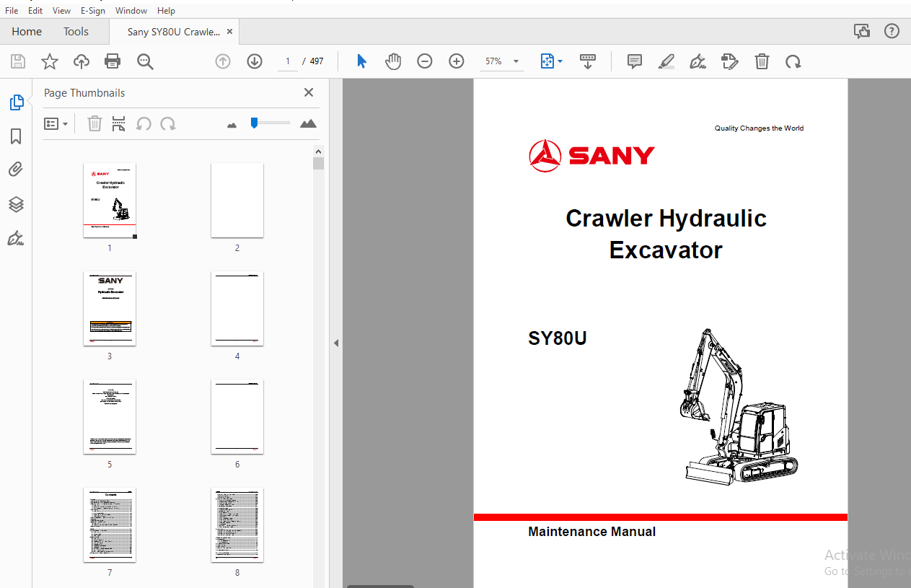
Task: Click the current page number field
Action: click(x=288, y=61)
